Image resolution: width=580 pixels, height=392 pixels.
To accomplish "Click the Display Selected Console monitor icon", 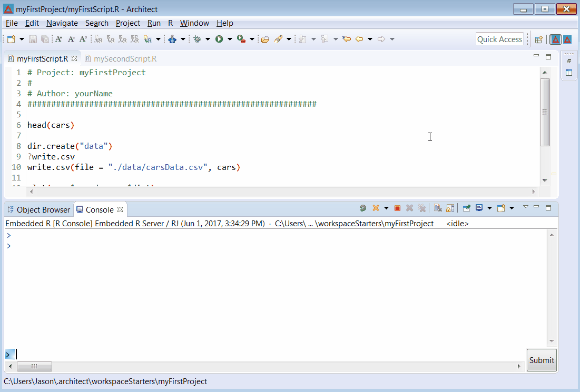I will pyautogui.click(x=479, y=208).
